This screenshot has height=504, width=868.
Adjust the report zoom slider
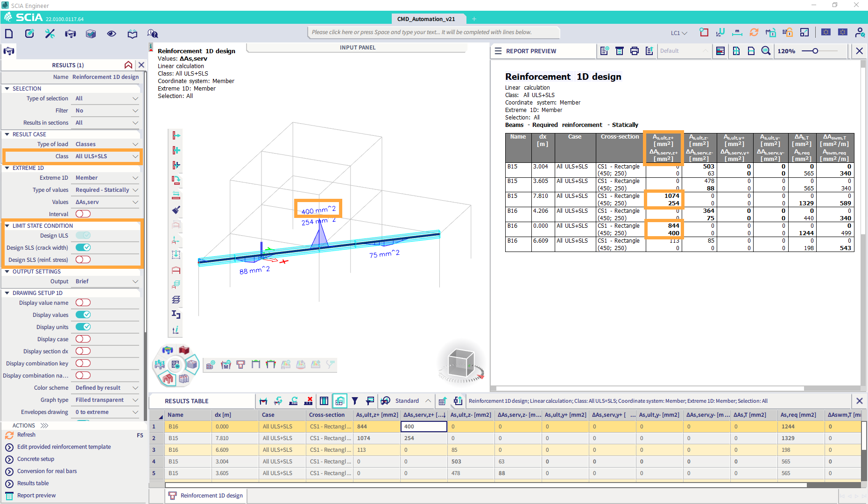point(815,51)
